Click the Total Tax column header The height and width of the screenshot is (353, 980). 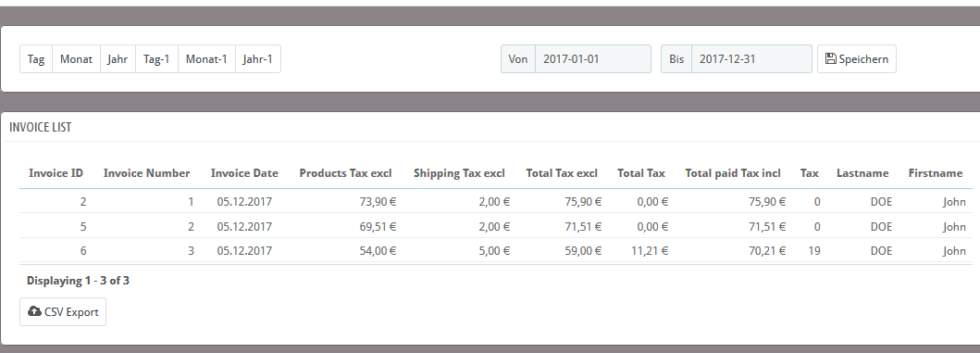(x=641, y=173)
